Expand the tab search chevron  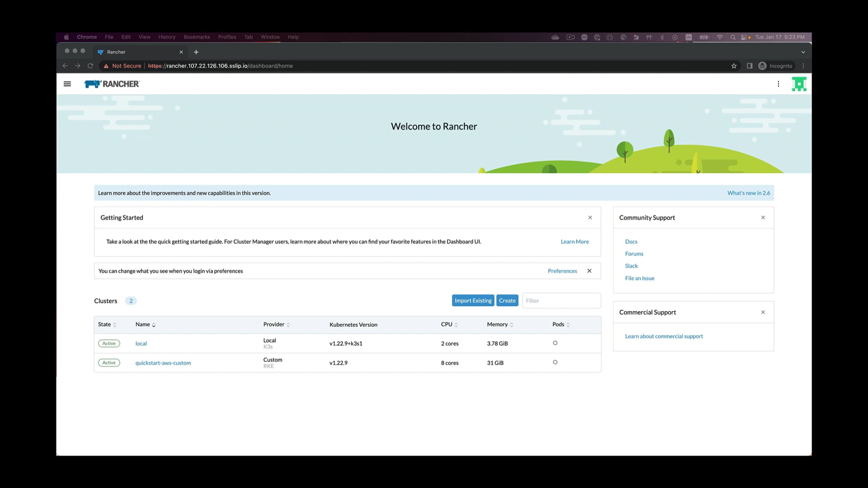tap(803, 52)
